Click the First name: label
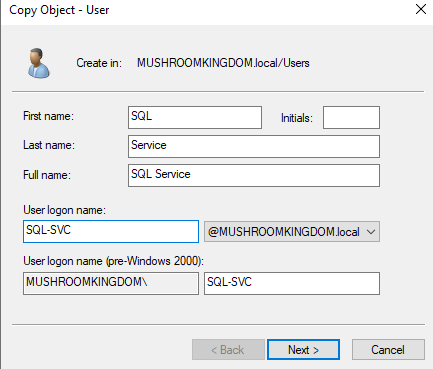Image resolution: width=433 pixels, height=369 pixels. (x=48, y=116)
